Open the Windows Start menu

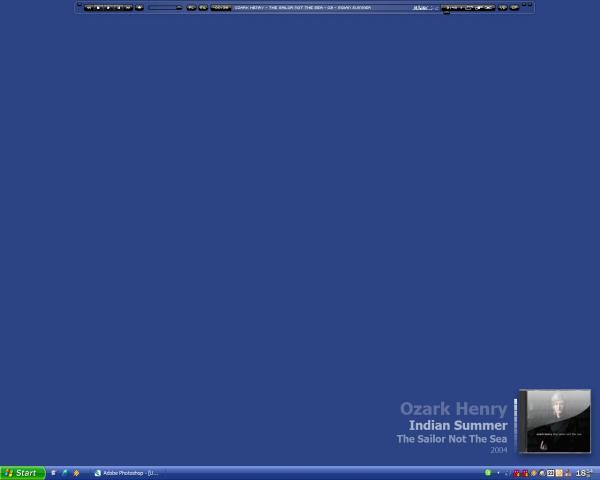[x=23, y=473]
